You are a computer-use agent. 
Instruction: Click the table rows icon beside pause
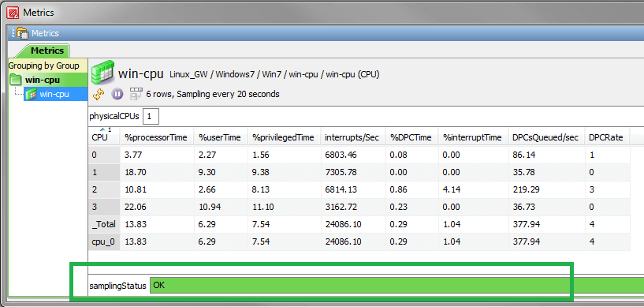tap(136, 94)
